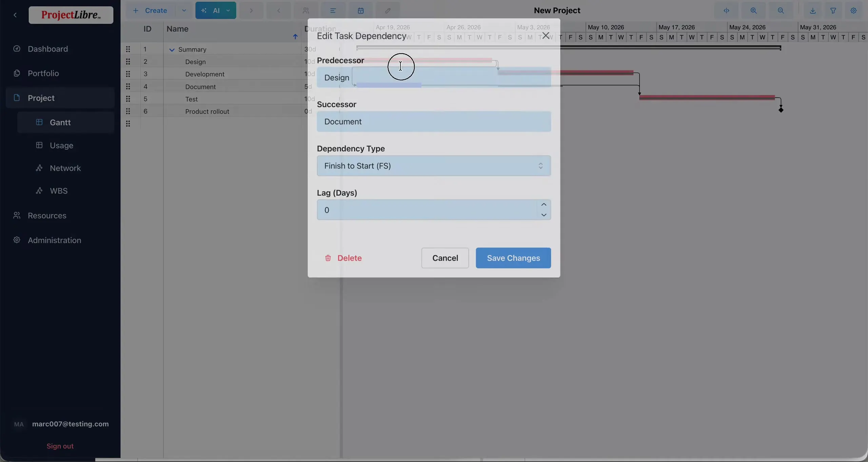The height and width of the screenshot is (462, 868).
Task: Open Portfolio in sidebar
Action: coord(43,73)
